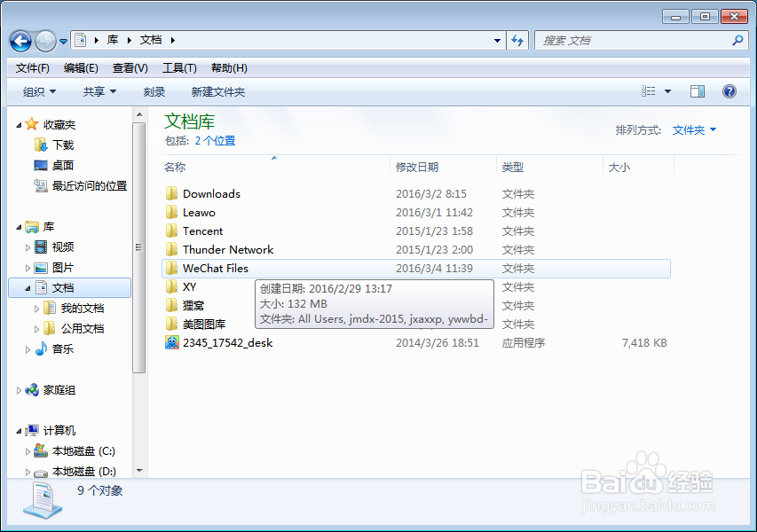
Task: Collapse the 文档 library node
Action: (28, 288)
